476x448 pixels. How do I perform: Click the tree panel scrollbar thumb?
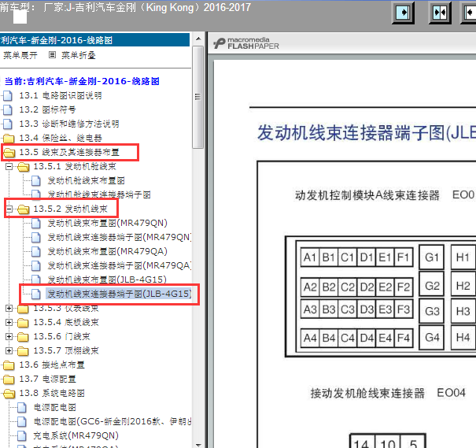click(198, 97)
